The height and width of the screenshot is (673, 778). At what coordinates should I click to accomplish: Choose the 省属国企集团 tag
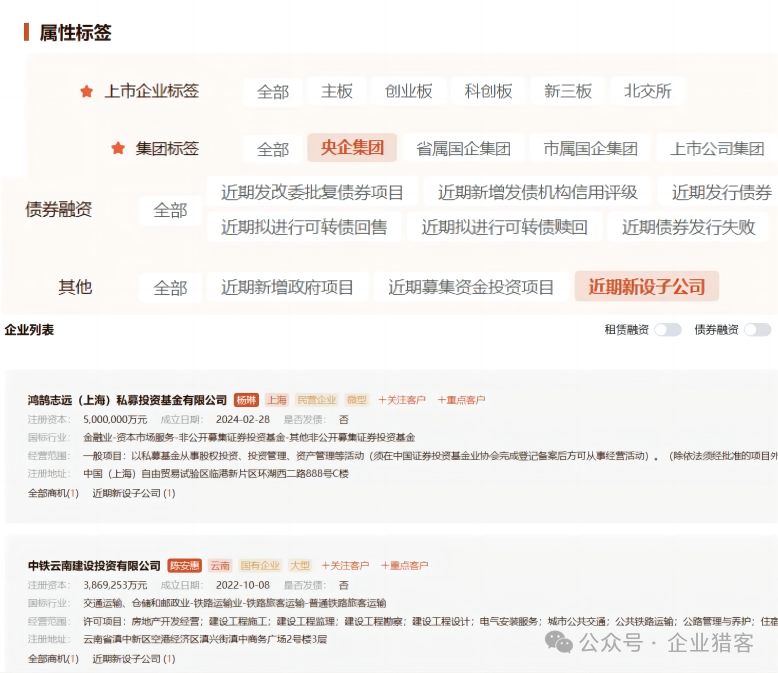(x=463, y=148)
